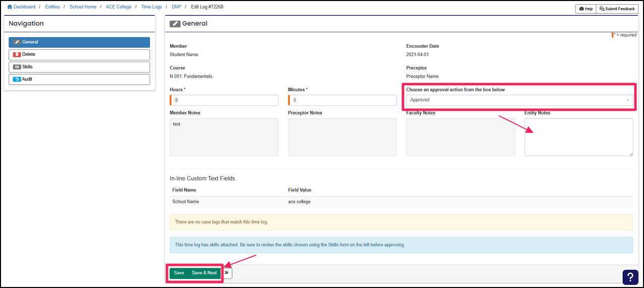Go to Entities breadcrumb link
The width and height of the screenshot is (644, 288).
pyautogui.click(x=52, y=7)
